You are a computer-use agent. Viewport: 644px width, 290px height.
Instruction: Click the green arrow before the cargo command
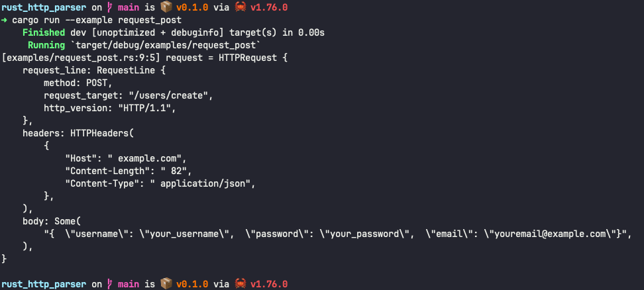(x=5, y=20)
